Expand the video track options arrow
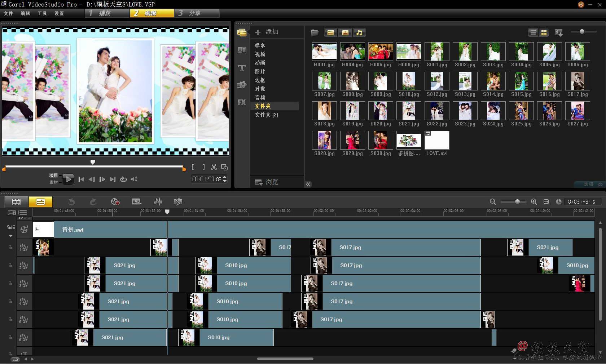 coord(10,236)
